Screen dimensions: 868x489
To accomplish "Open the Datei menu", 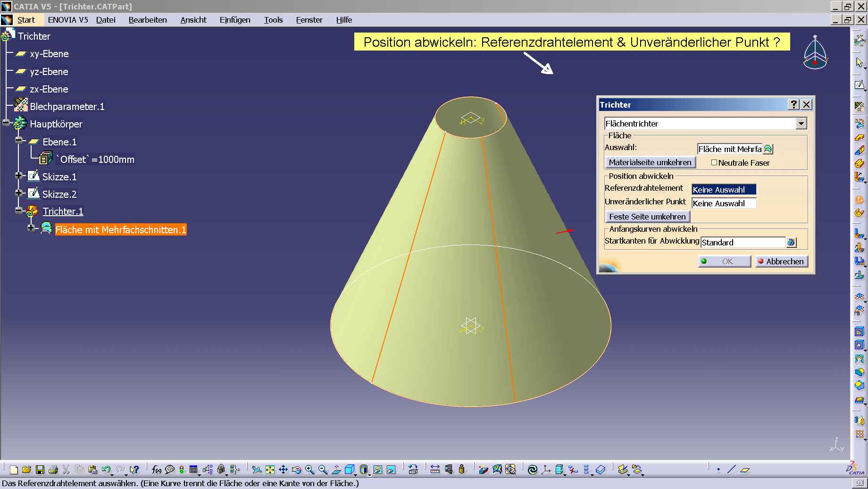I will (106, 20).
